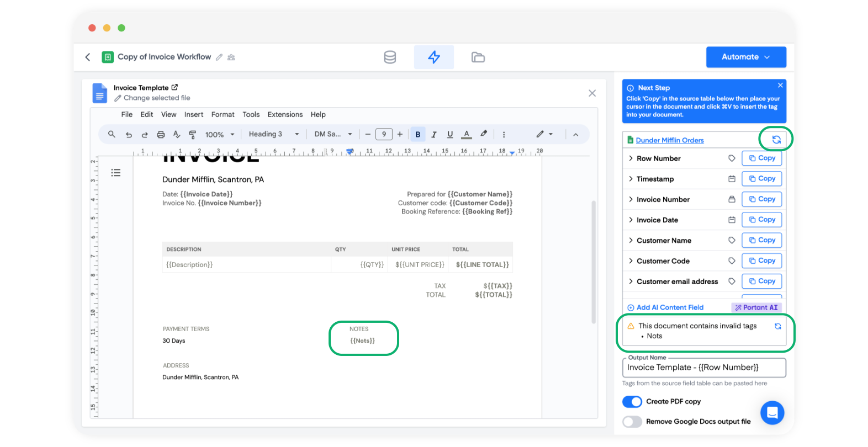The width and height of the screenshot is (868, 447).
Task: Copy the Invoice Number tag
Action: [761, 199]
